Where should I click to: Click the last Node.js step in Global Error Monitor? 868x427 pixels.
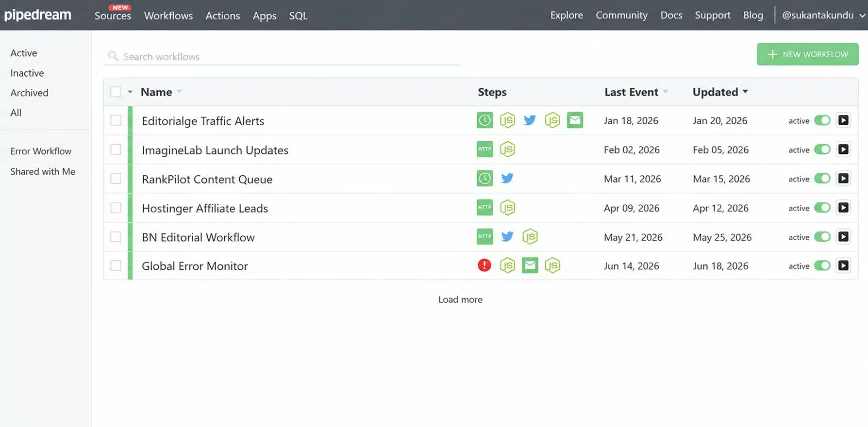(x=552, y=265)
